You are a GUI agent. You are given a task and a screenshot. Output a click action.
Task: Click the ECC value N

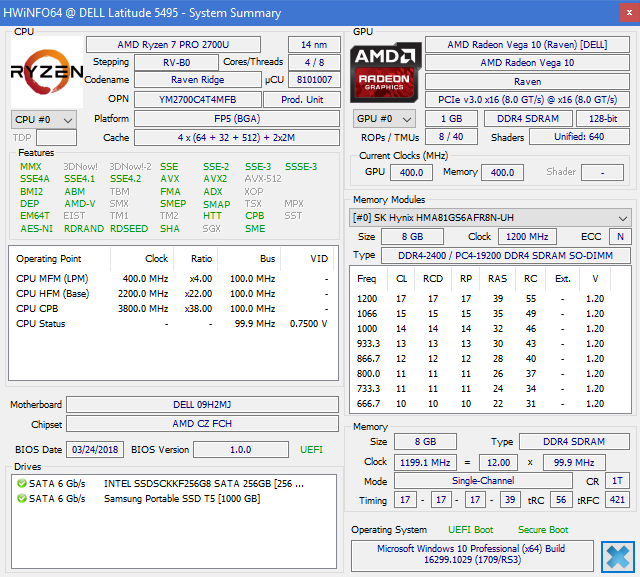click(x=620, y=237)
